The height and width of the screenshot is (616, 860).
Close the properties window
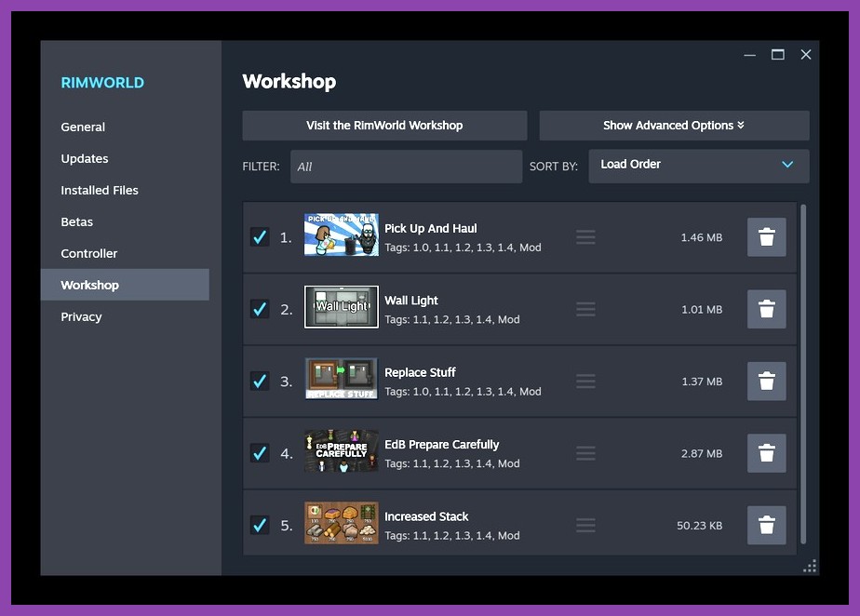point(806,54)
